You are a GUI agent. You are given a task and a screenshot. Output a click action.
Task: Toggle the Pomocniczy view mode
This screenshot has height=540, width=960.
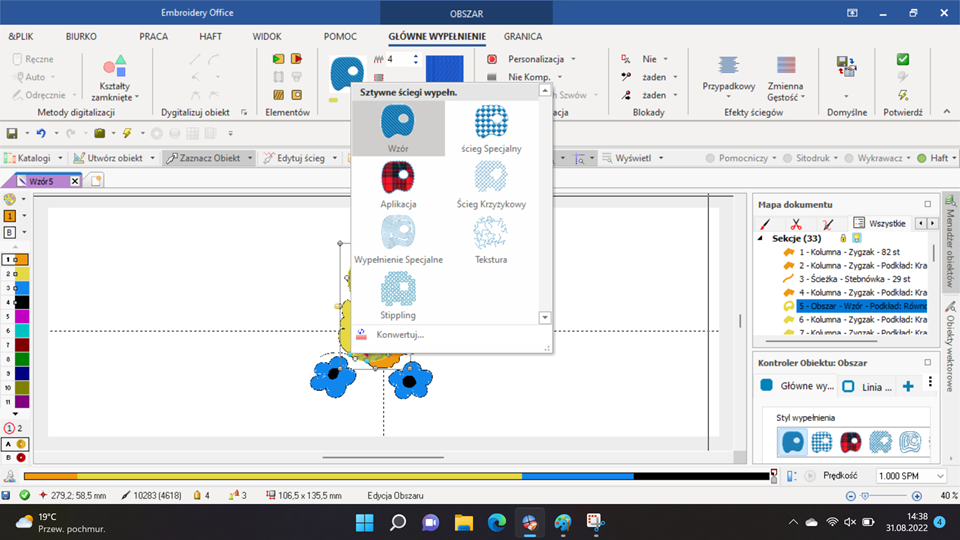coord(710,158)
